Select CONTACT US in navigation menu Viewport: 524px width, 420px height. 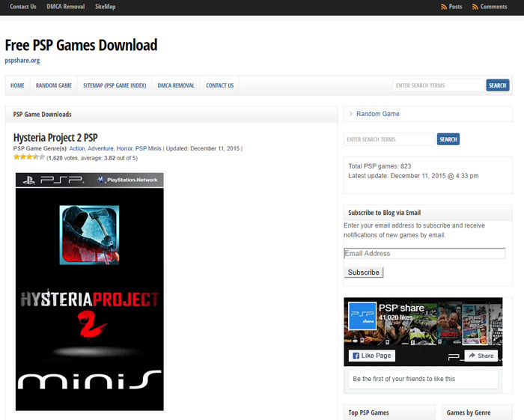pyautogui.click(x=219, y=85)
